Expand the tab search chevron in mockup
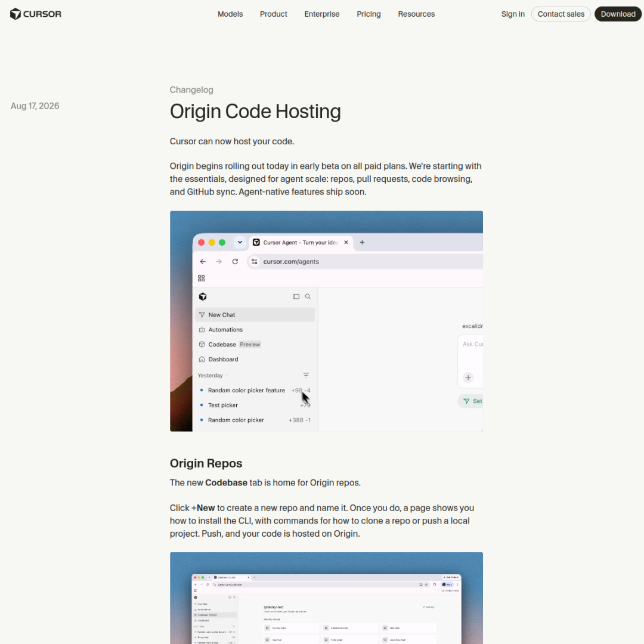 coord(240,242)
